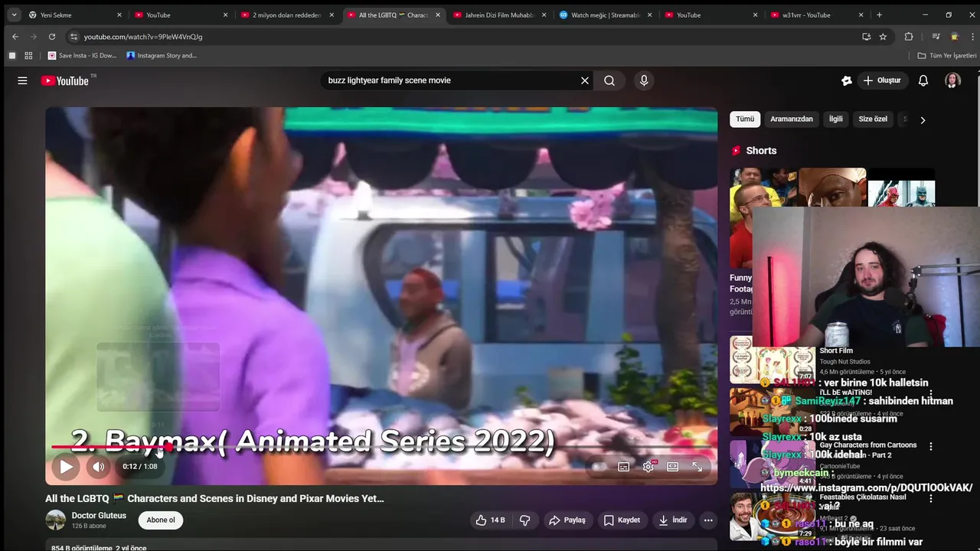
Task: Open options for Gay Characters from Cartoons
Action: [931, 446]
